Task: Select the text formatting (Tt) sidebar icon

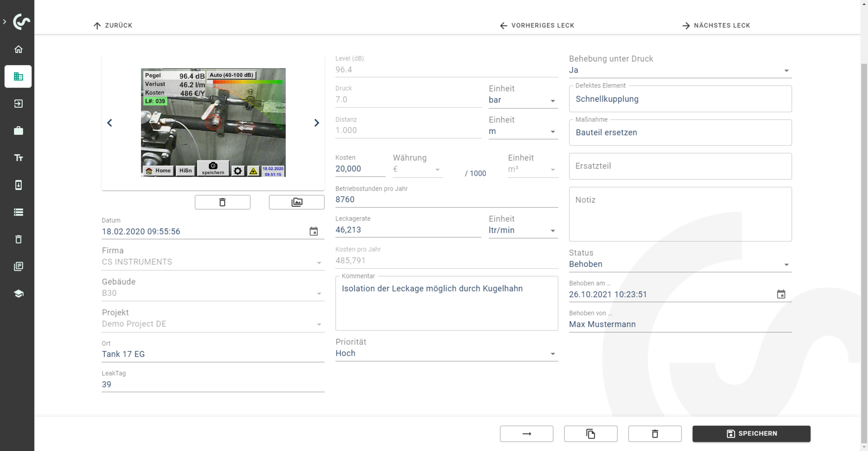Action: click(18, 157)
